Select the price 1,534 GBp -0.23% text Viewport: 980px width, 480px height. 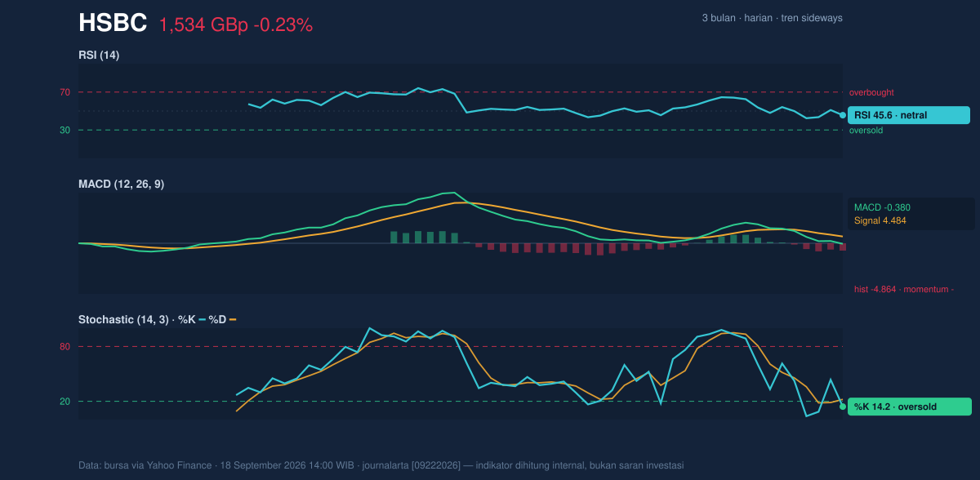(236, 25)
